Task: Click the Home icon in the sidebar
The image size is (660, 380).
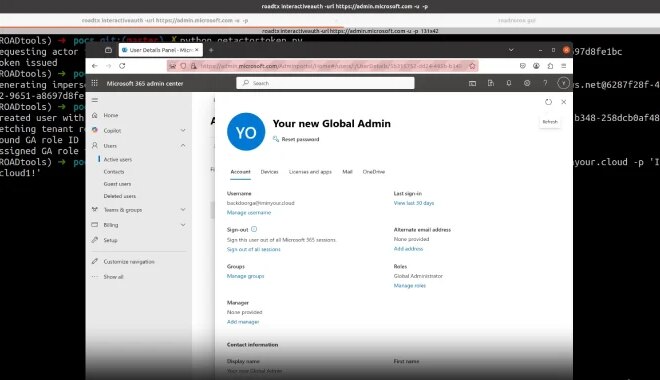Action: click(95, 115)
